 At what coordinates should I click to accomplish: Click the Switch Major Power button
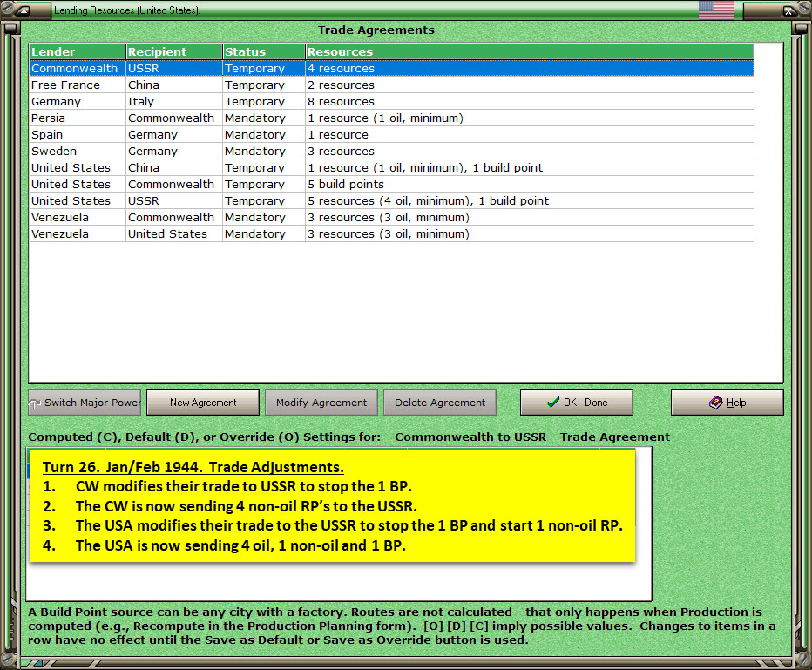(85, 403)
